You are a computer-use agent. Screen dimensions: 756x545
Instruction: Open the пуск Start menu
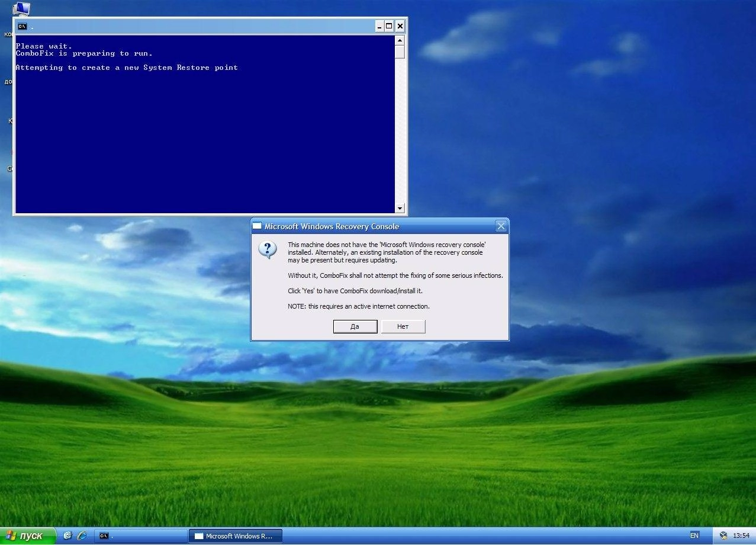coord(28,536)
